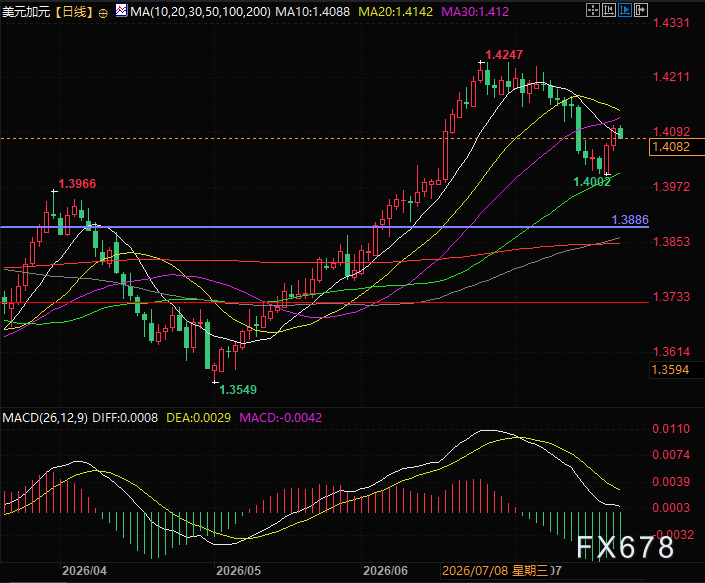Open the MA indicator chart icon

(x=121, y=10)
